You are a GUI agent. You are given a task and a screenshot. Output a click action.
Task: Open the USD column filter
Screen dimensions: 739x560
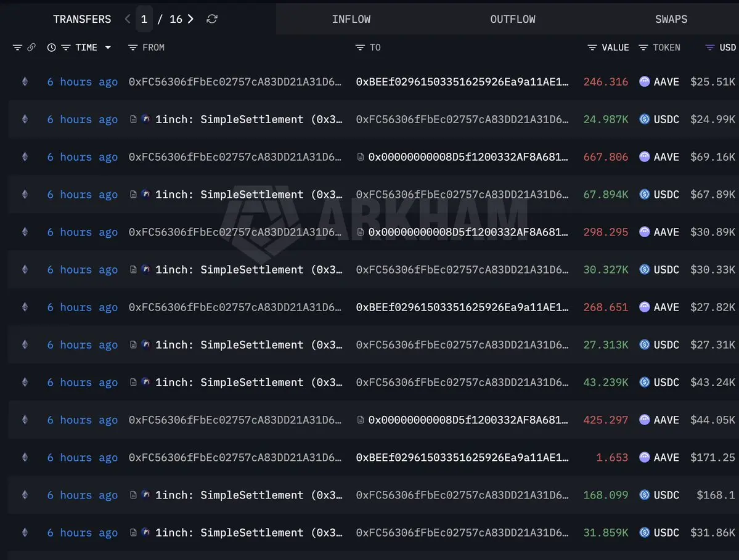click(x=710, y=47)
